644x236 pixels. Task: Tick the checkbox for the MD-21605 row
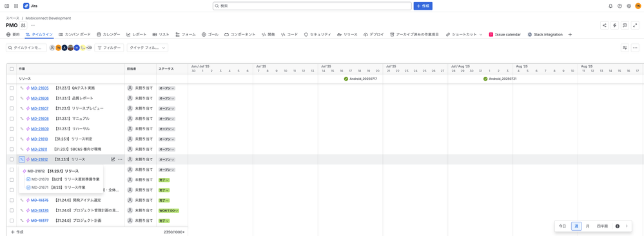tap(12, 88)
